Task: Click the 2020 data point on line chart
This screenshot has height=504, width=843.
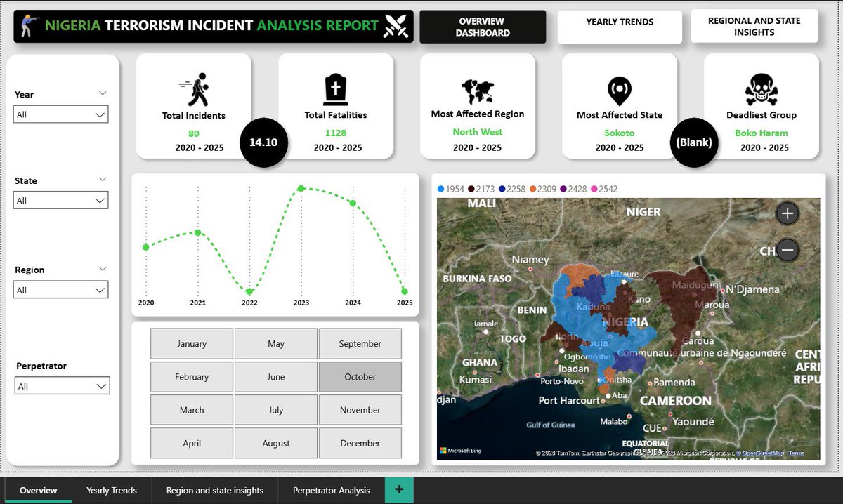Action: pos(146,247)
